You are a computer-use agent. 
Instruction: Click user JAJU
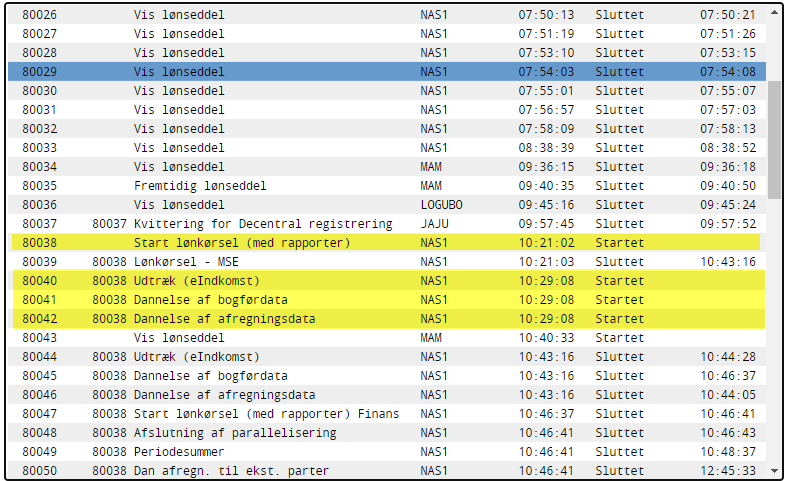[434, 224]
